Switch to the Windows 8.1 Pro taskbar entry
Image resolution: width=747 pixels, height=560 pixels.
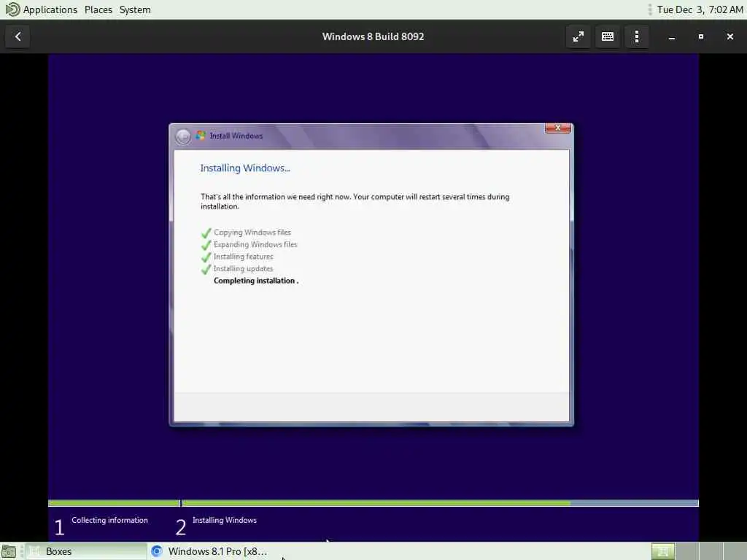click(x=209, y=551)
